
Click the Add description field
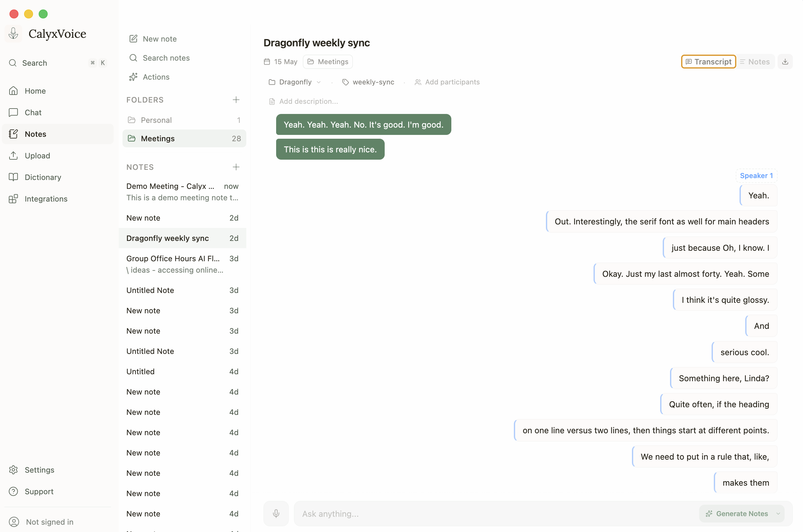coord(304,102)
